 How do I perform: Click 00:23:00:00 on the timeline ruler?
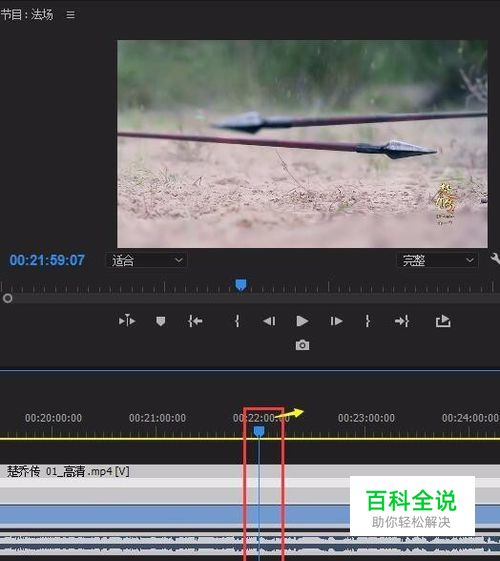366,418
